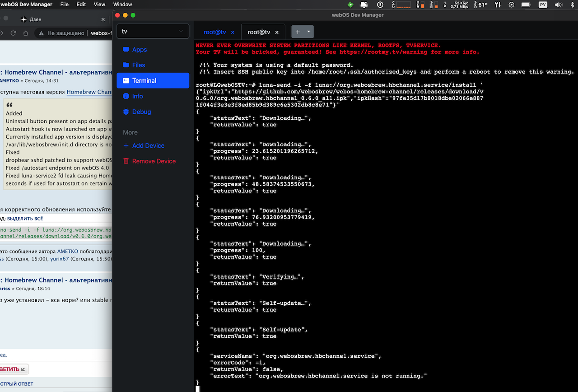578x392 pixels.
Task: Open the AMETKO author link in forum post
Action: [x=9, y=80]
